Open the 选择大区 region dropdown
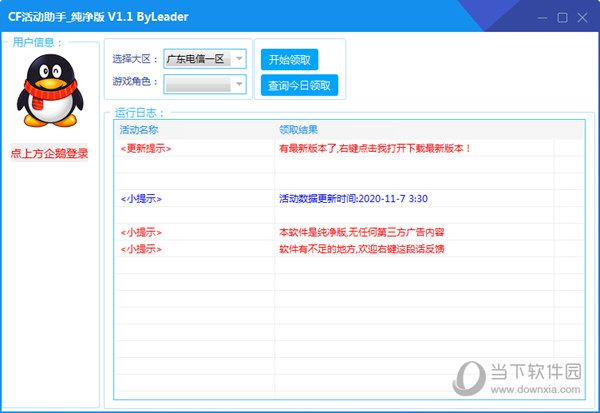 205,59
